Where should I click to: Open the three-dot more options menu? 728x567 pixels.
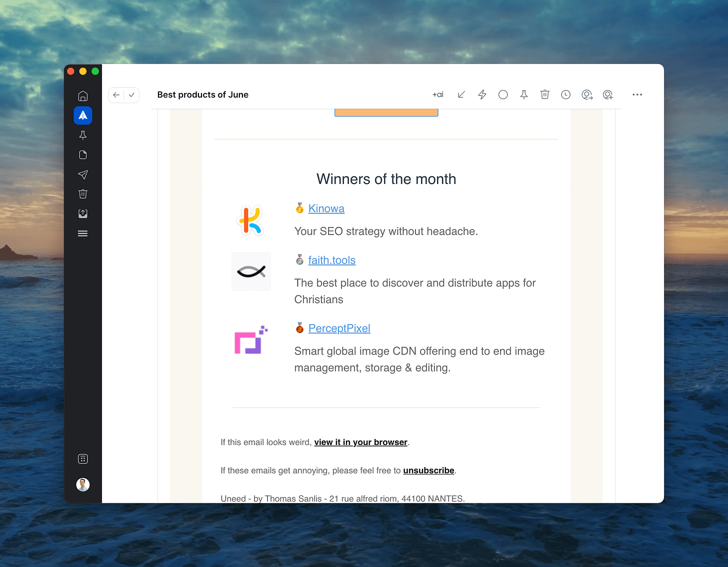point(637,94)
